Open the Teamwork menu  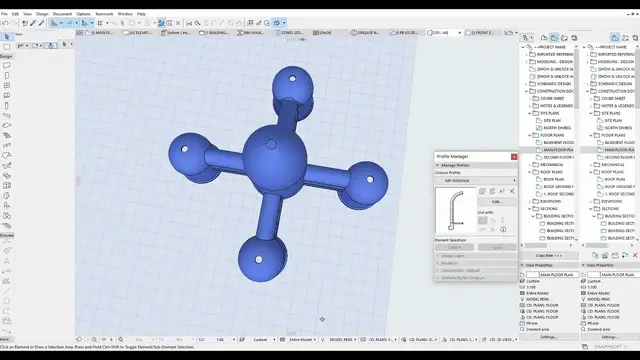104,14
